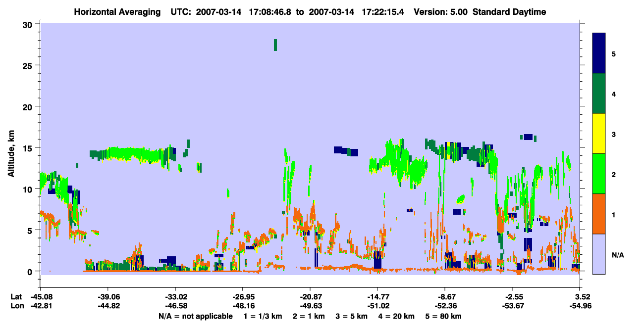Click the latitude value -8.67

(445, 297)
